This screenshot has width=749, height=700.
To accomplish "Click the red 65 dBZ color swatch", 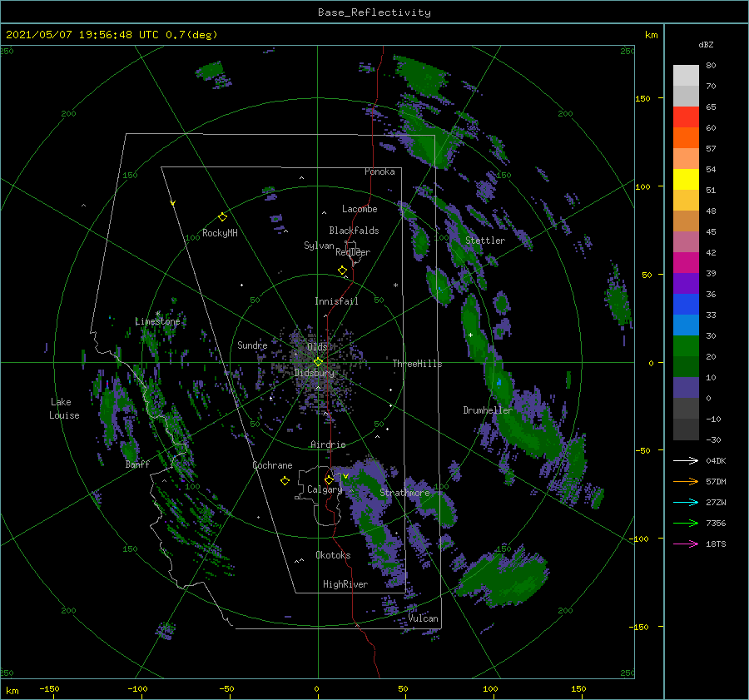I will coord(686,117).
